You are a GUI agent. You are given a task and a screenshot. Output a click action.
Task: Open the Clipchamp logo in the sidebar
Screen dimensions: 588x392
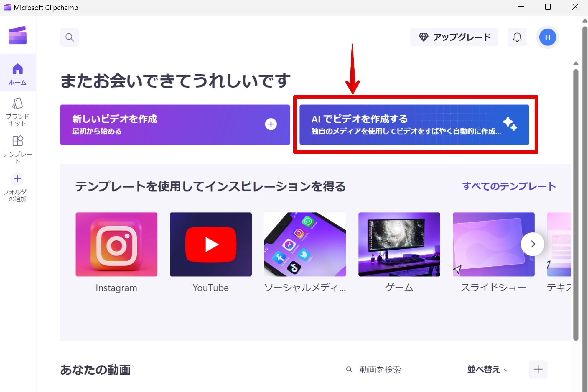[x=18, y=35]
